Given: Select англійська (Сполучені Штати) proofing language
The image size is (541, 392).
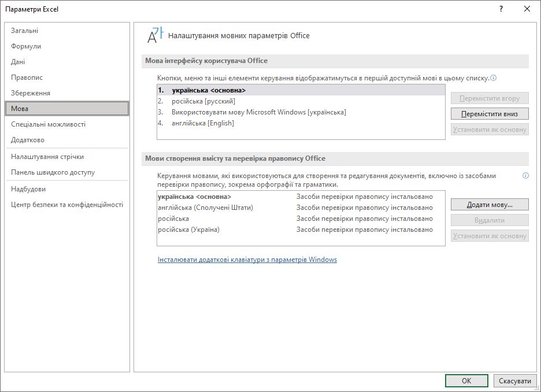Looking at the screenshot, I should click(x=301, y=208).
